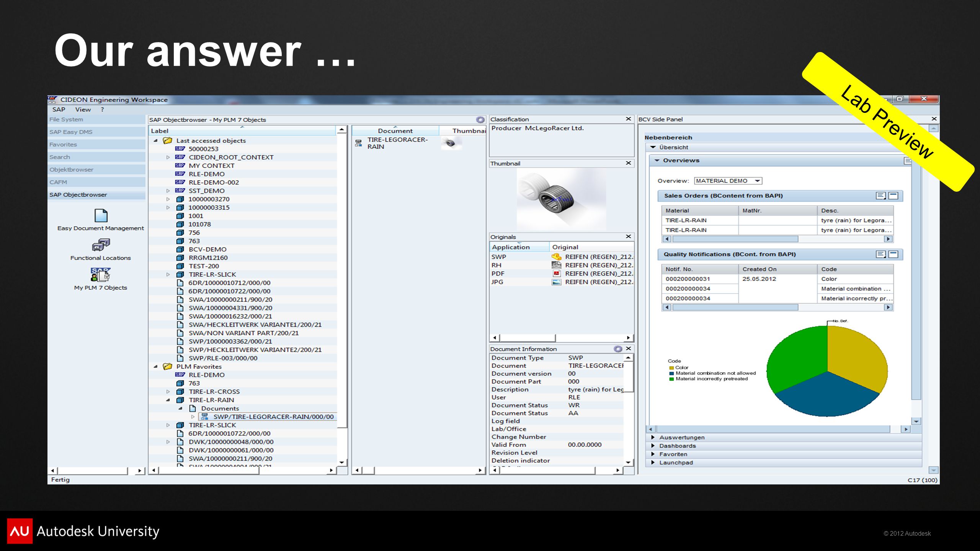Click the document icon beside SWP/RLE-003/000/00
The width and height of the screenshot is (980, 551).
(x=180, y=358)
